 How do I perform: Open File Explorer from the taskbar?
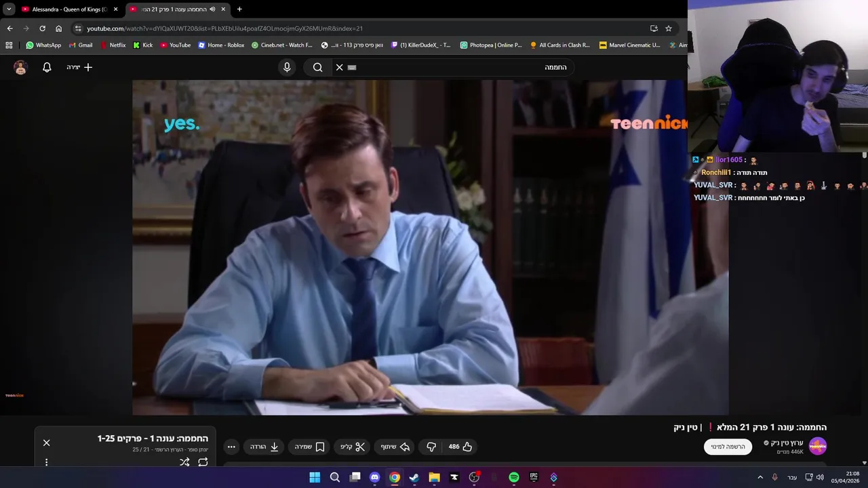434,477
